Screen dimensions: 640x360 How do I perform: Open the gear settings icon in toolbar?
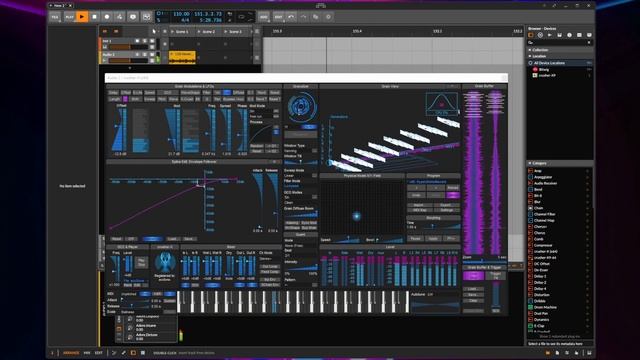[x=328, y=17]
